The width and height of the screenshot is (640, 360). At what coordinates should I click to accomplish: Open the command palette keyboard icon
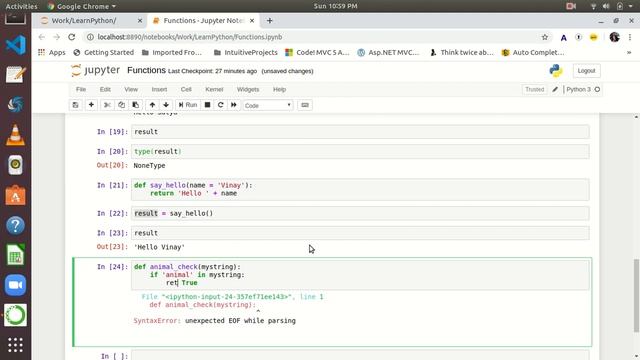pyautogui.click(x=305, y=105)
